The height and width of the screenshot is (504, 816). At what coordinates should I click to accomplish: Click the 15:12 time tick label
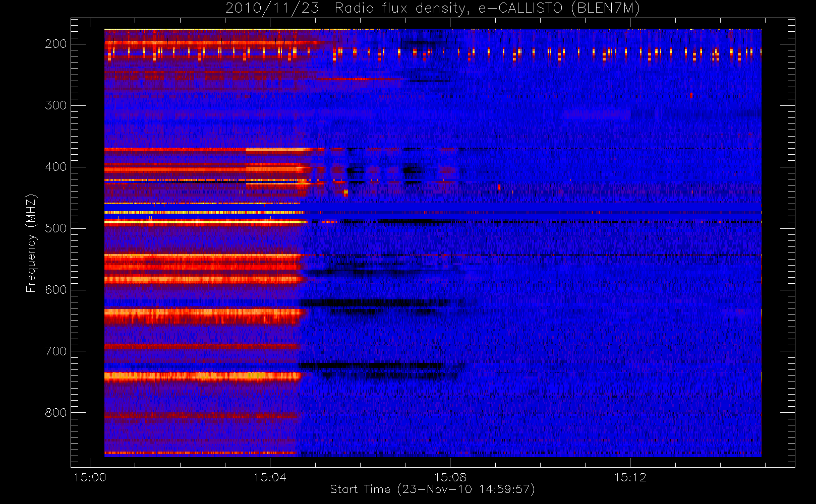pyautogui.click(x=630, y=477)
